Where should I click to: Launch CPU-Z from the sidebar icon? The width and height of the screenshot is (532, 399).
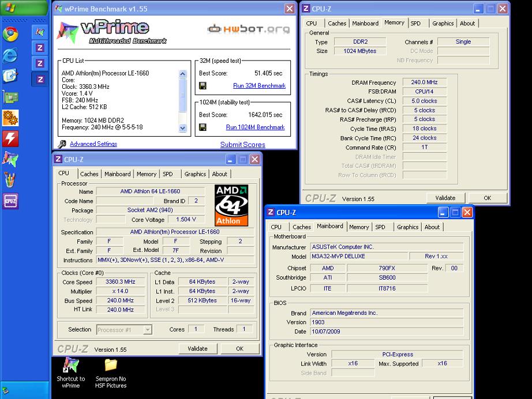(x=10, y=201)
